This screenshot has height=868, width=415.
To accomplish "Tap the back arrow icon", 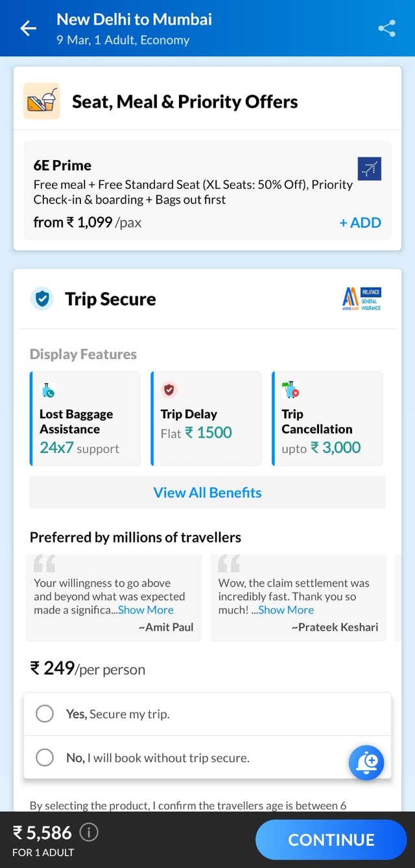I will (x=29, y=29).
